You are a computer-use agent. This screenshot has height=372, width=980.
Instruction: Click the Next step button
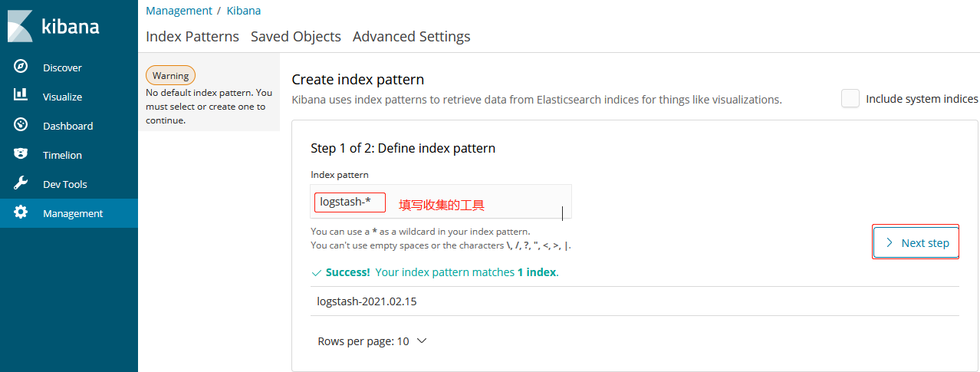pyautogui.click(x=916, y=242)
